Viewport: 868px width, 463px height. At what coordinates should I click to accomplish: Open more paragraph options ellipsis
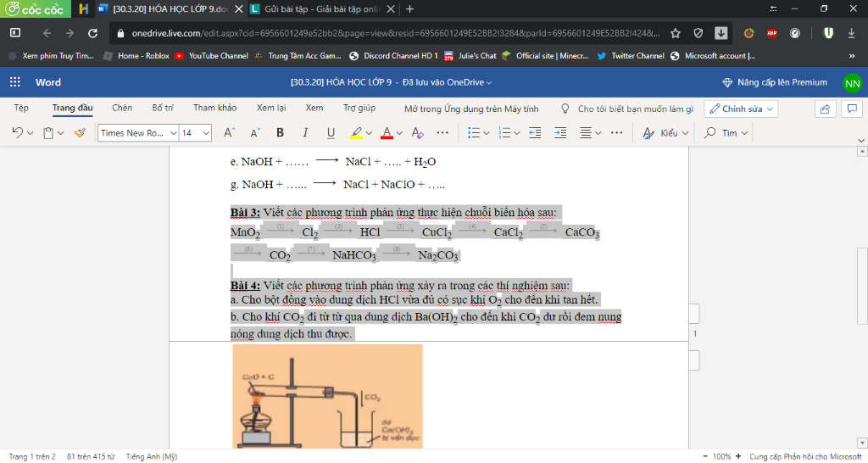[x=617, y=133]
